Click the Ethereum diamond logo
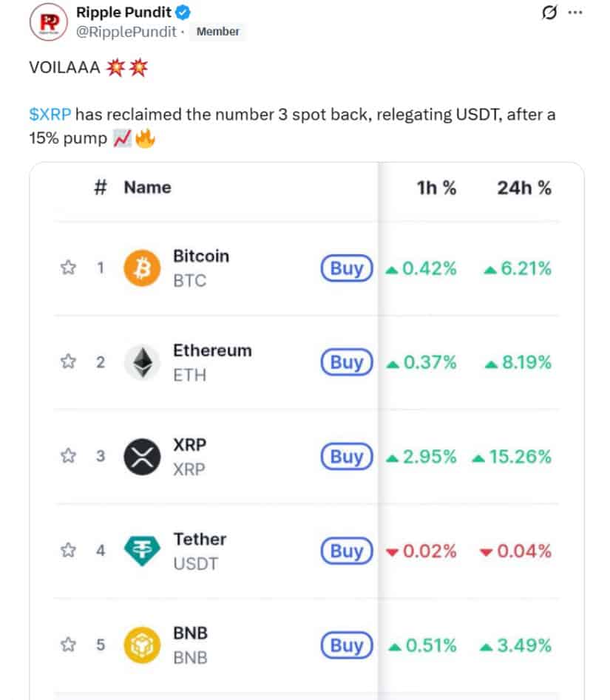Screen dimensions: 610x700 pyautogui.click(x=142, y=362)
